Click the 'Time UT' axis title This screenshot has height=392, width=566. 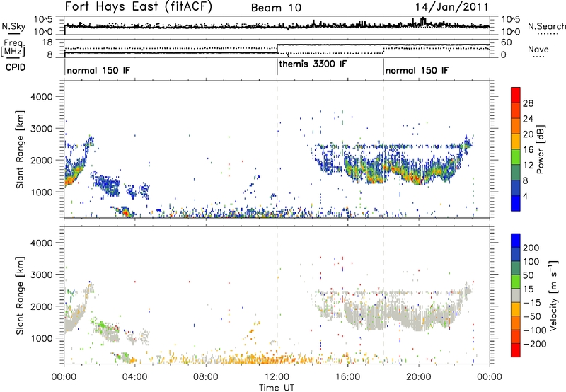[x=277, y=388]
